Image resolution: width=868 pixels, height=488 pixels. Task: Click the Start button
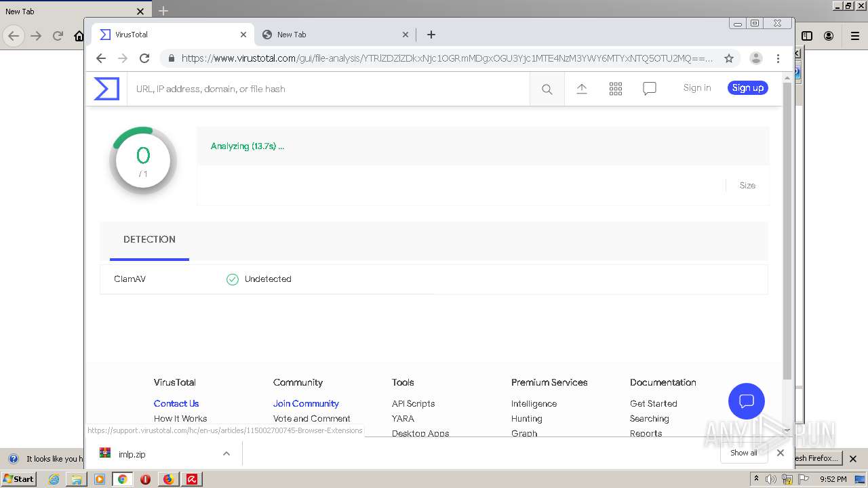(18, 479)
